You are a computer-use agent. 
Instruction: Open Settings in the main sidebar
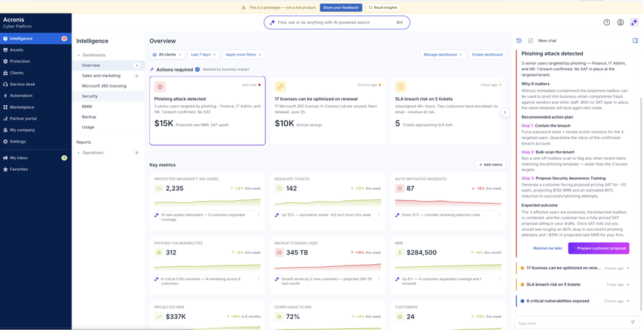point(35,141)
